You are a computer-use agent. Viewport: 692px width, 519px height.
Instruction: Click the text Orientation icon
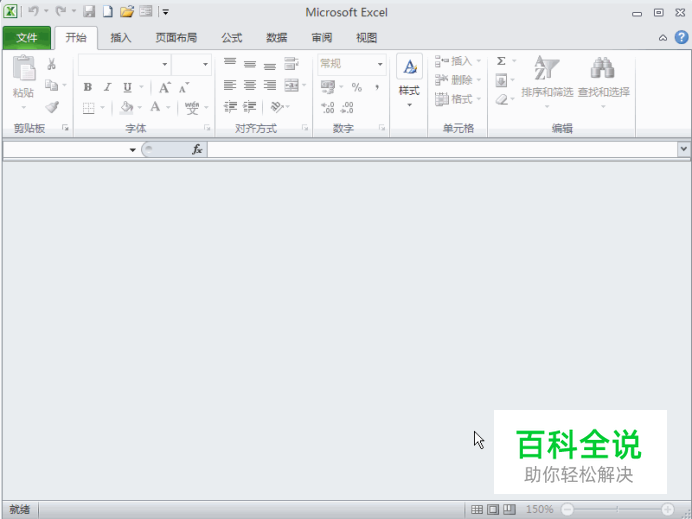(277, 106)
